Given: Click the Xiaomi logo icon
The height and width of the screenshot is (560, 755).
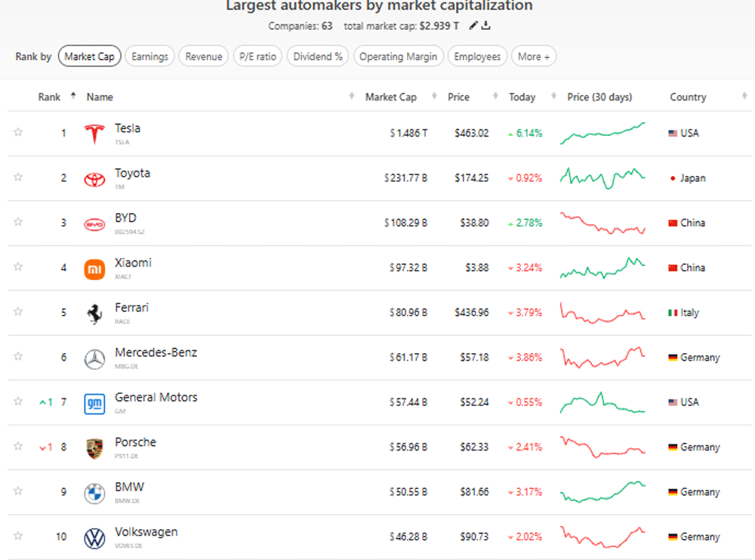Looking at the screenshot, I should tap(94, 268).
